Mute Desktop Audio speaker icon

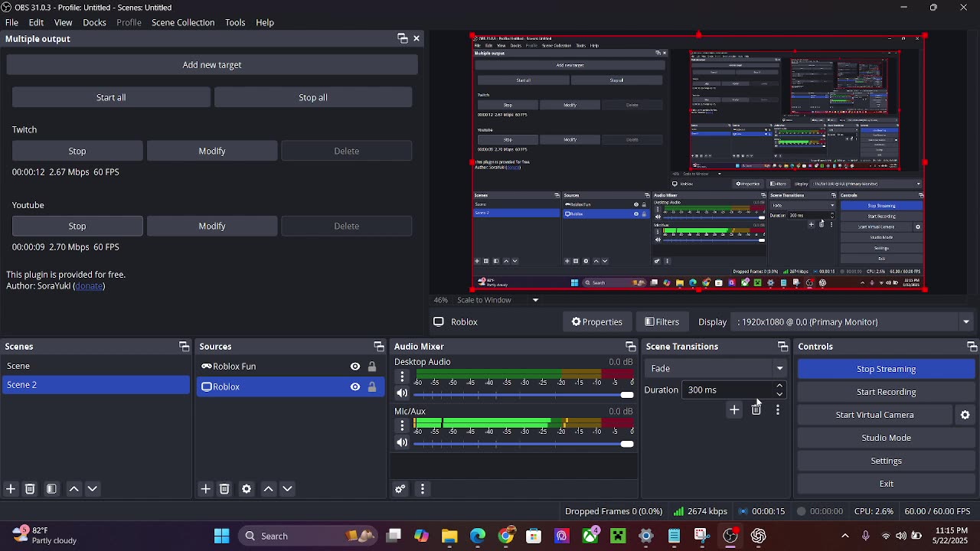coord(402,394)
